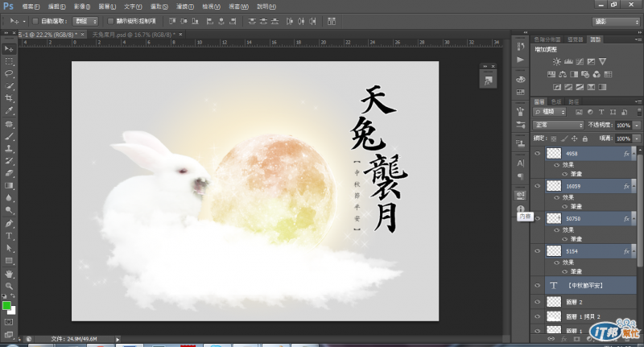The height and width of the screenshot is (347, 644).
Task: Select the Path Selection tool
Action: point(9,249)
